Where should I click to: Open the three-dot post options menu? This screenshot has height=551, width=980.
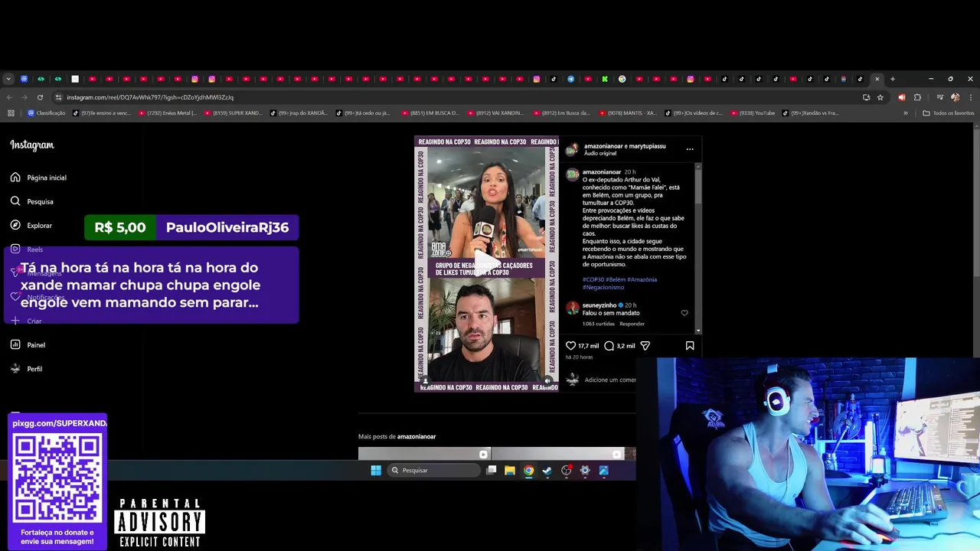pos(690,149)
